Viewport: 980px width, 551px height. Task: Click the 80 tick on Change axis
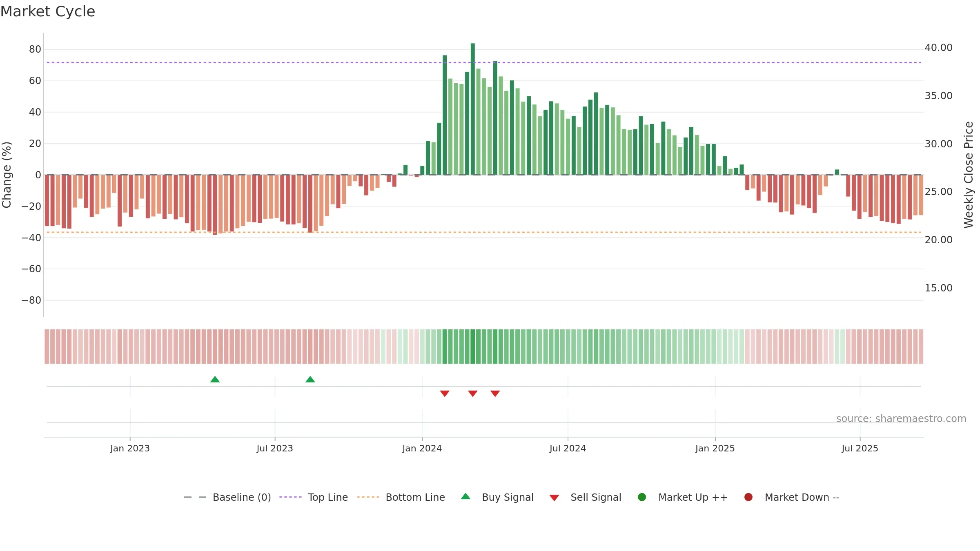click(x=35, y=49)
